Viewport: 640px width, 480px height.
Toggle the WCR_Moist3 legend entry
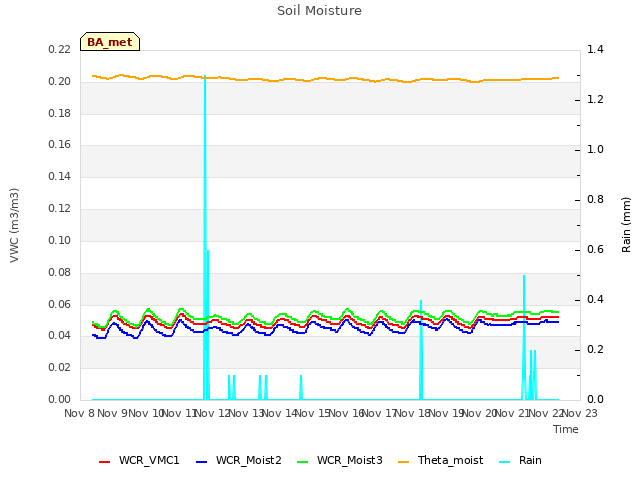pyautogui.click(x=340, y=460)
